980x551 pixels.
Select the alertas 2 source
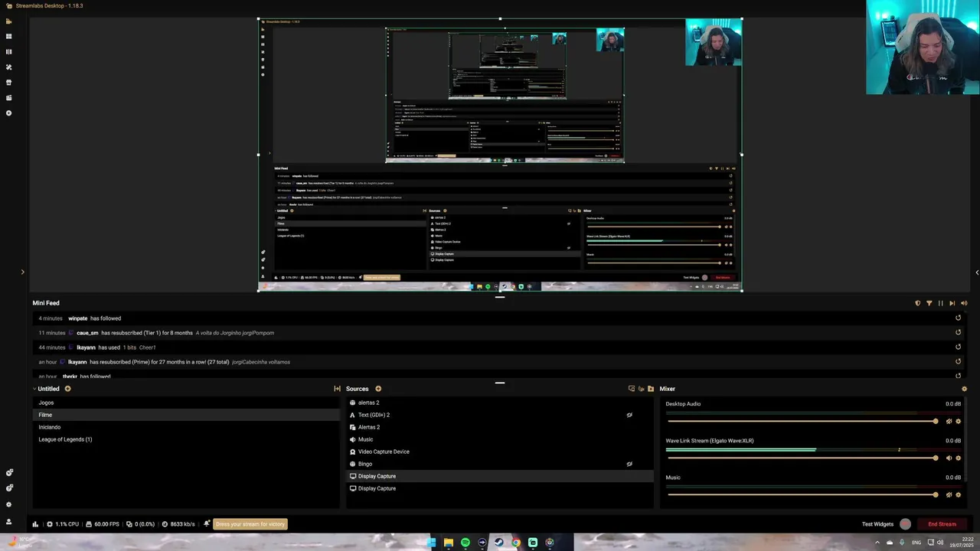tap(500, 403)
